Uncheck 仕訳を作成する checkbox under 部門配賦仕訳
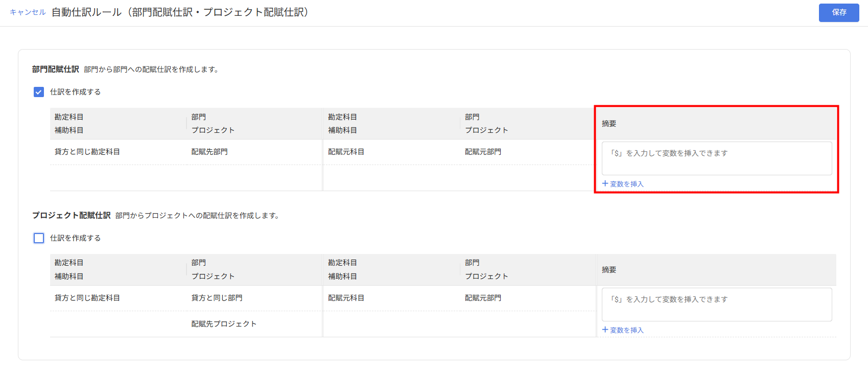 (x=39, y=92)
